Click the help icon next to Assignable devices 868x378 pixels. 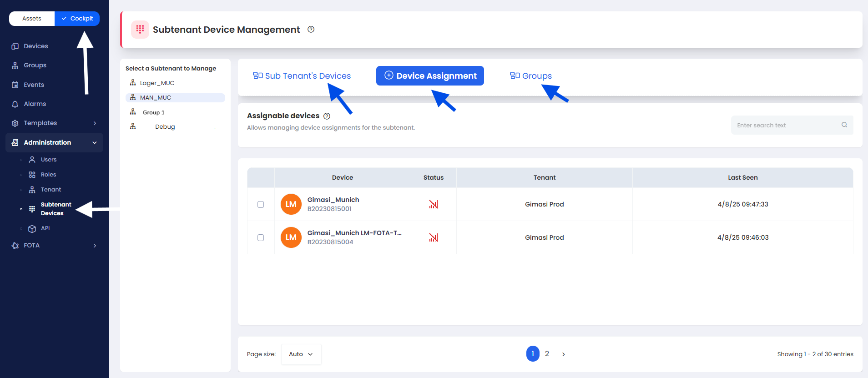[327, 116]
